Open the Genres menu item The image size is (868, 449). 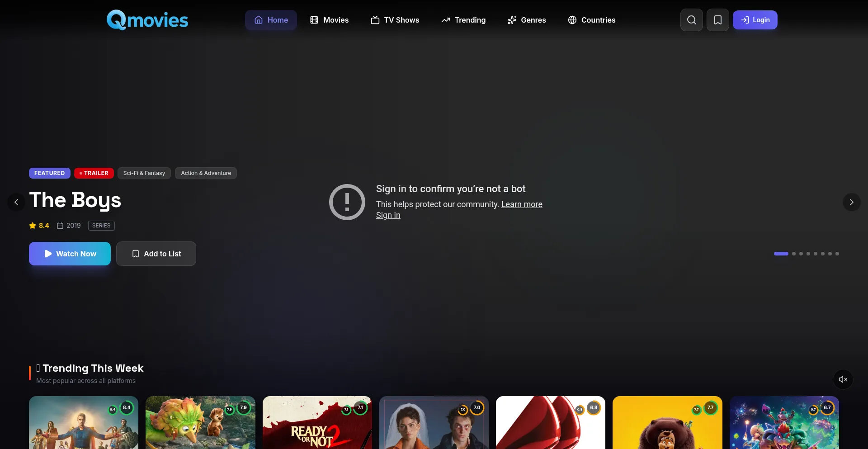coord(527,20)
